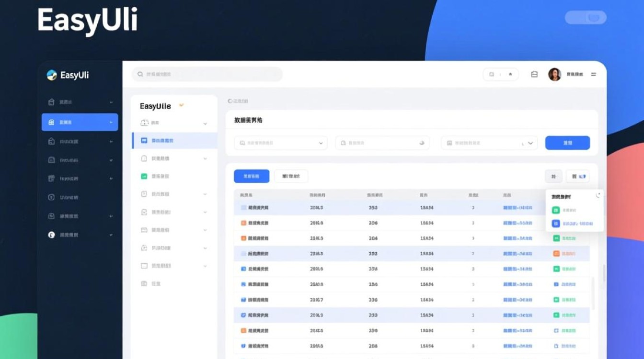Screen dimensions: 644x359
Task: Expand the highlighted blue item's chevron in dark sidebar
Action: click(x=111, y=123)
